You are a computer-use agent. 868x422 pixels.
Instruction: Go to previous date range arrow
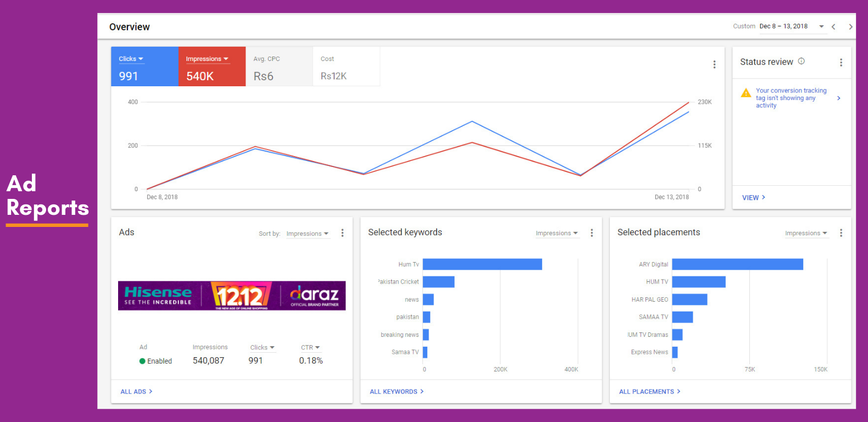pyautogui.click(x=833, y=26)
